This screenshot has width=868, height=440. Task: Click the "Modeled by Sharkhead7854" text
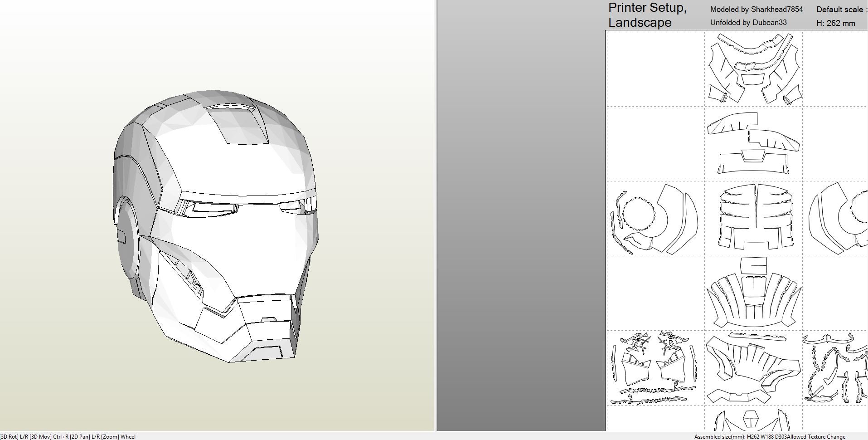(x=756, y=9)
